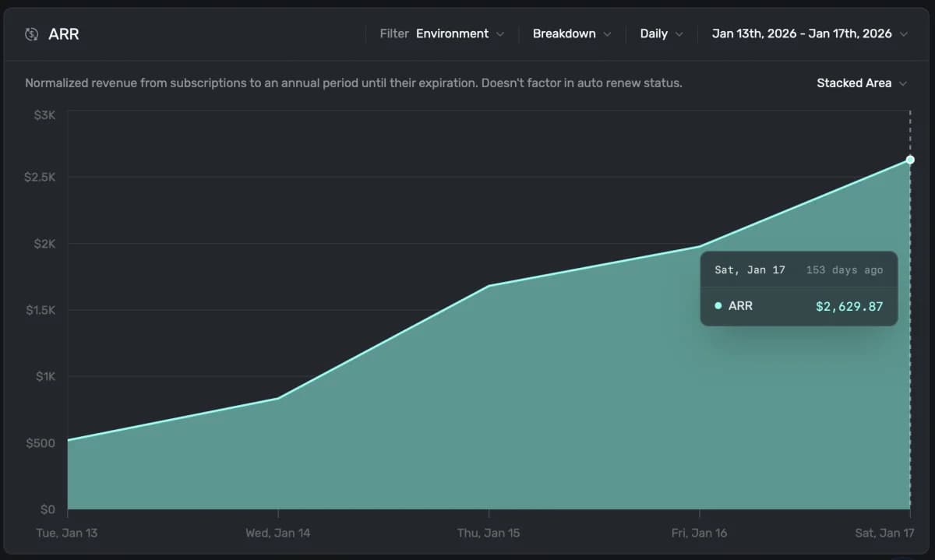The width and height of the screenshot is (935, 560).
Task: Click the tooltip date "Sat, Jan 17"
Action: [750, 270]
